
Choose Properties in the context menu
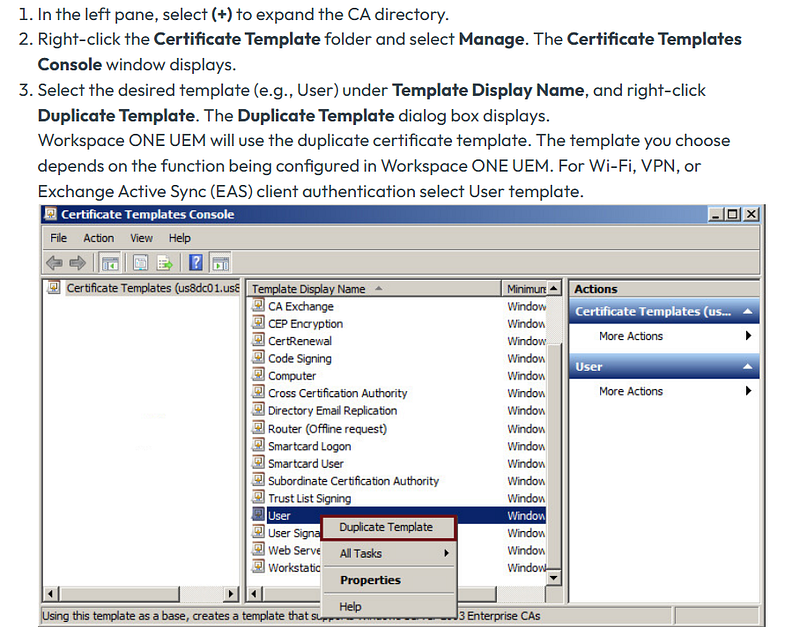pos(388,580)
